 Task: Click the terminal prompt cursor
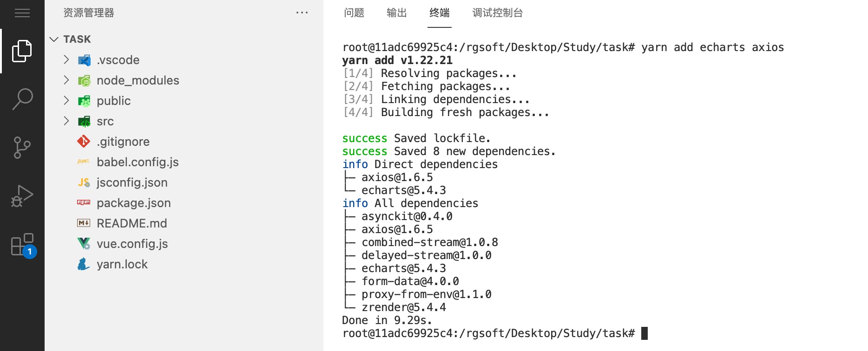click(644, 333)
